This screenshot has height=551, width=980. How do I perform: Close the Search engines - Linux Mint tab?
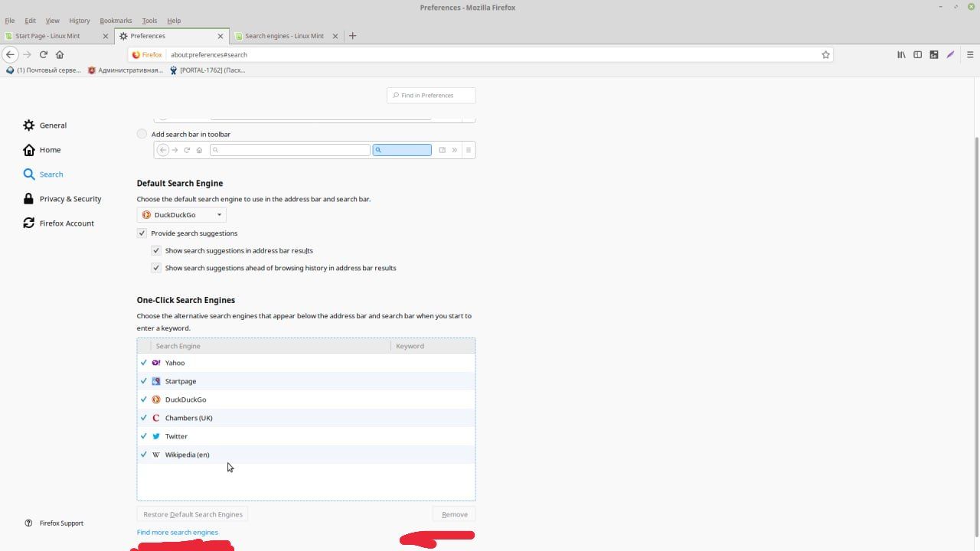coord(335,36)
